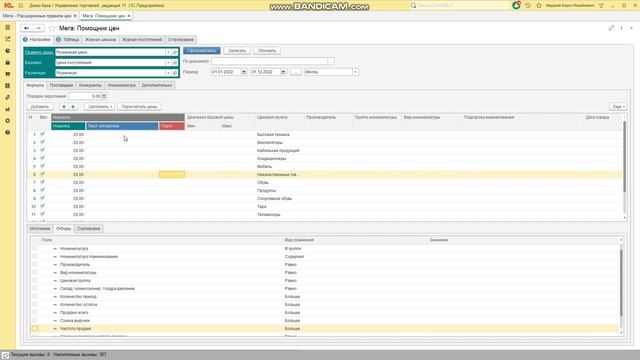Open the bar chart icon in left sidebar
This screenshot has height=360, width=640.
(x=7, y=109)
